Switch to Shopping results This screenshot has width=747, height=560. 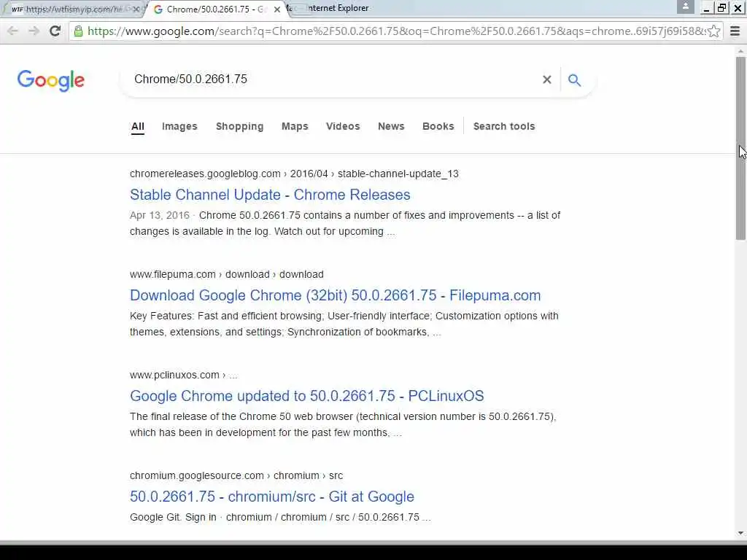(239, 126)
